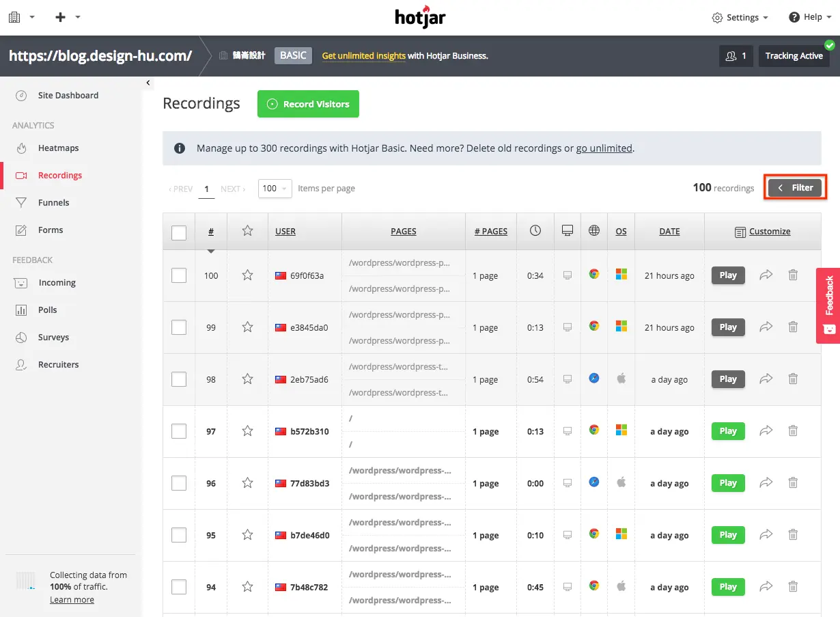This screenshot has width=840, height=617.
Task: Tick the select-all header checkbox
Action: [x=179, y=233]
